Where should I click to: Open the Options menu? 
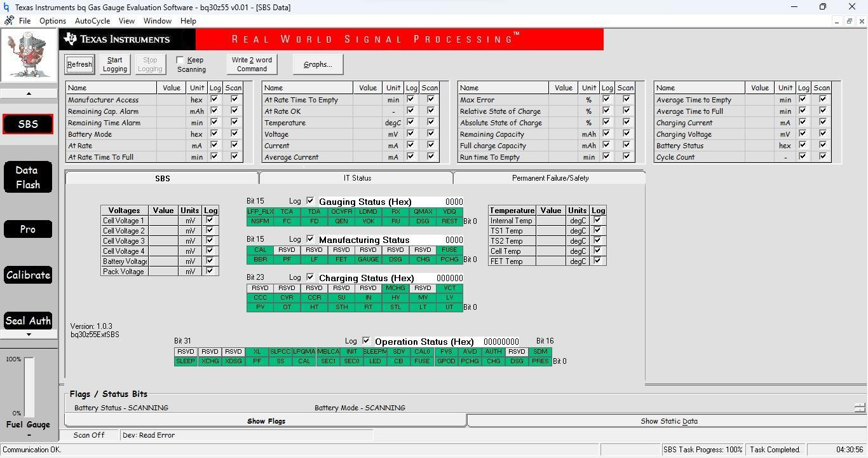click(x=53, y=21)
